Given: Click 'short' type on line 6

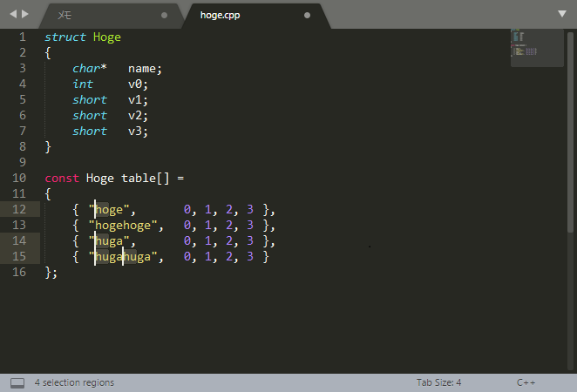Looking at the screenshot, I should 90,116.
